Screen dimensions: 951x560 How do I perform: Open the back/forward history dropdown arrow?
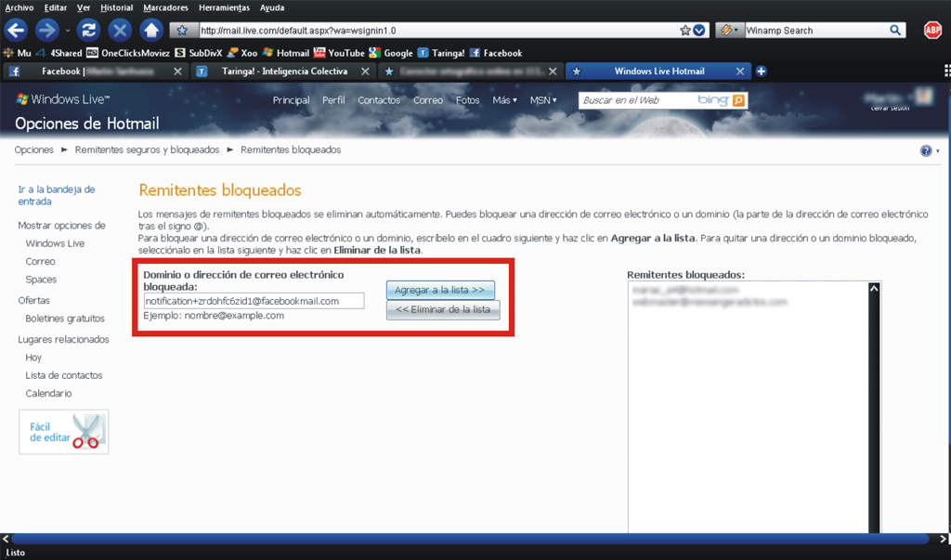pyautogui.click(x=67, y=31)
